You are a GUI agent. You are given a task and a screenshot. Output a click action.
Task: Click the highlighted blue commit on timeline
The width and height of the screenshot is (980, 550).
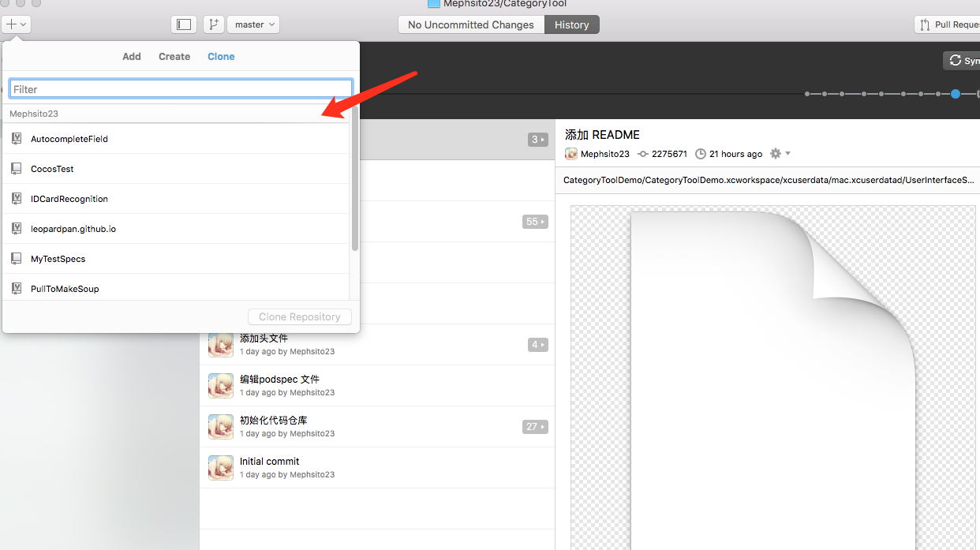[x=956, y=94]
